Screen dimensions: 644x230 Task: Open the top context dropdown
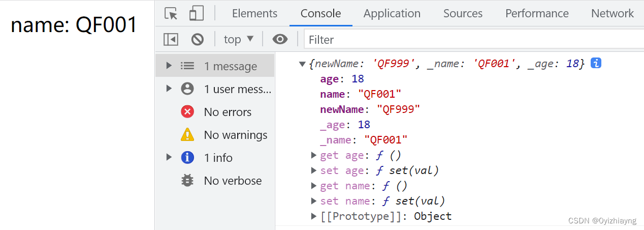pyautogui.click(x=238, y=39)
